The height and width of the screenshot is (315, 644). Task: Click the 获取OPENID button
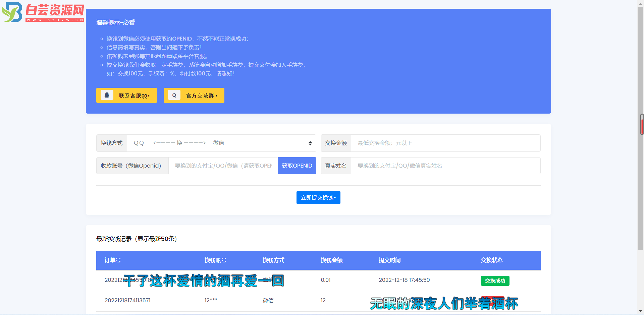pos(297,166)
